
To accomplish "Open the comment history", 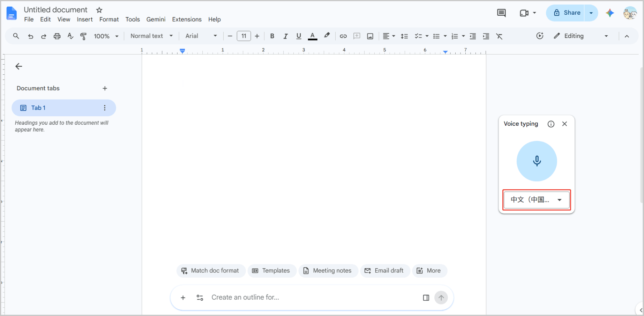I will pos(501,13).
